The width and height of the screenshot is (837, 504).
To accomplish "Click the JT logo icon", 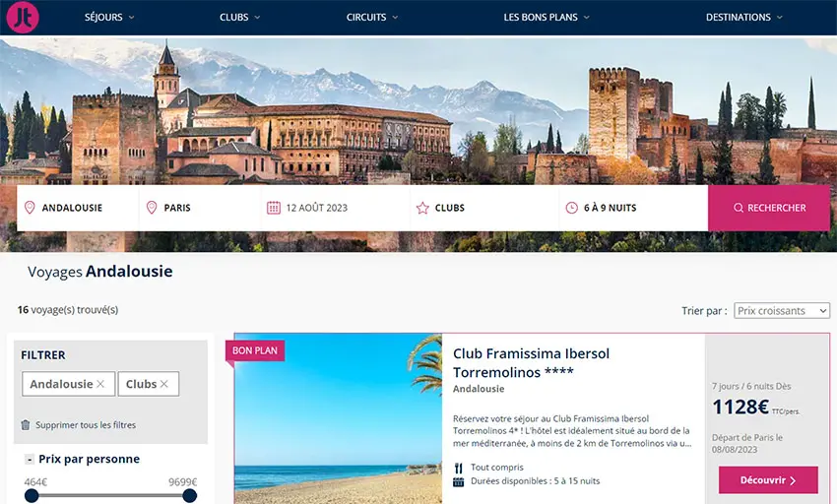I will pyautogui.click(x=23, y=17).
